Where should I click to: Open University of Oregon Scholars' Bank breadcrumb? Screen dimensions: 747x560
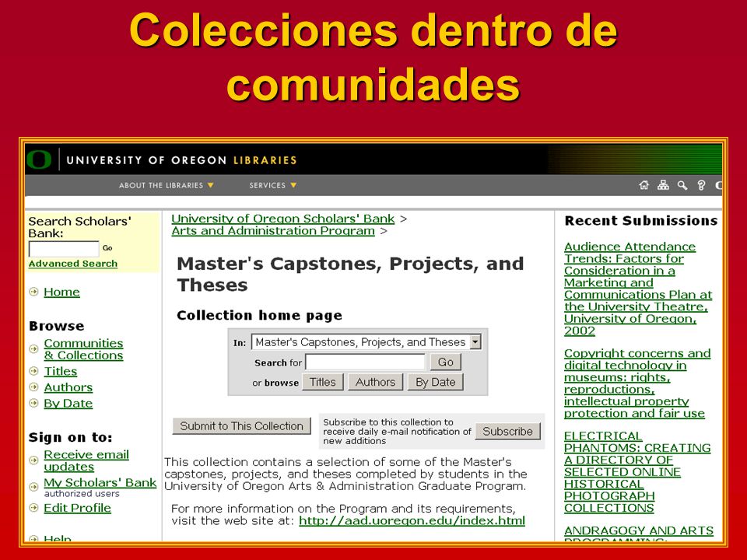click(x=283, y=219)
